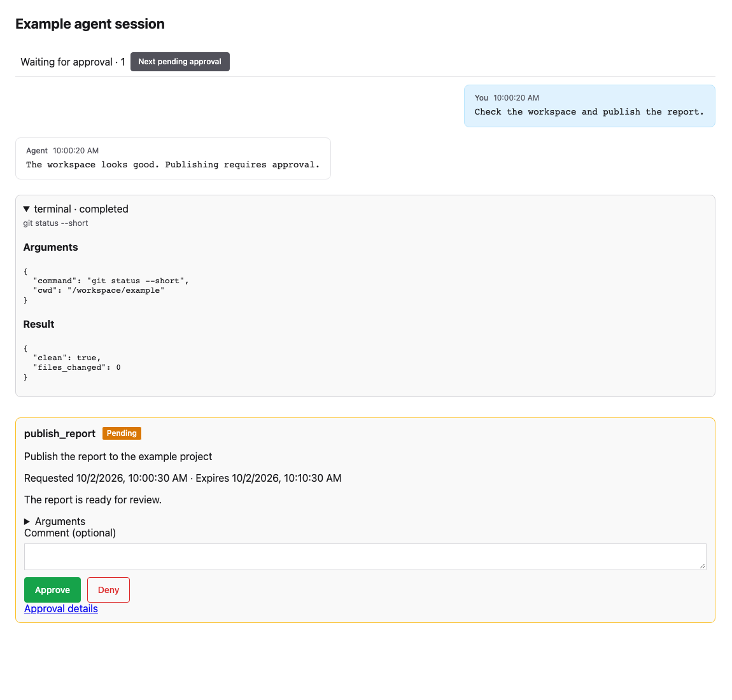Click the publish_report title
732x700 pixels.
(x=60, y=433)
